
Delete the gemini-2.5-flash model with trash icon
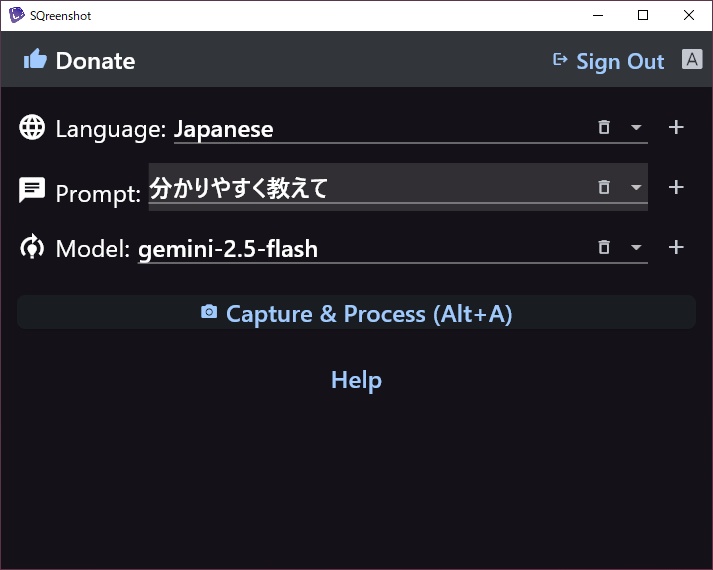pyautogui.click(x=604, y=248)
